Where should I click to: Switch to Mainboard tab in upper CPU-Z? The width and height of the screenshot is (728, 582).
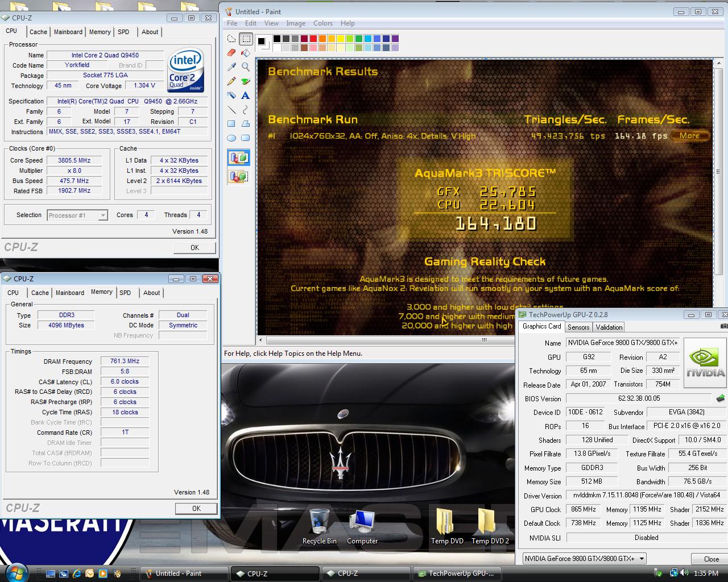tap(68, 32)
